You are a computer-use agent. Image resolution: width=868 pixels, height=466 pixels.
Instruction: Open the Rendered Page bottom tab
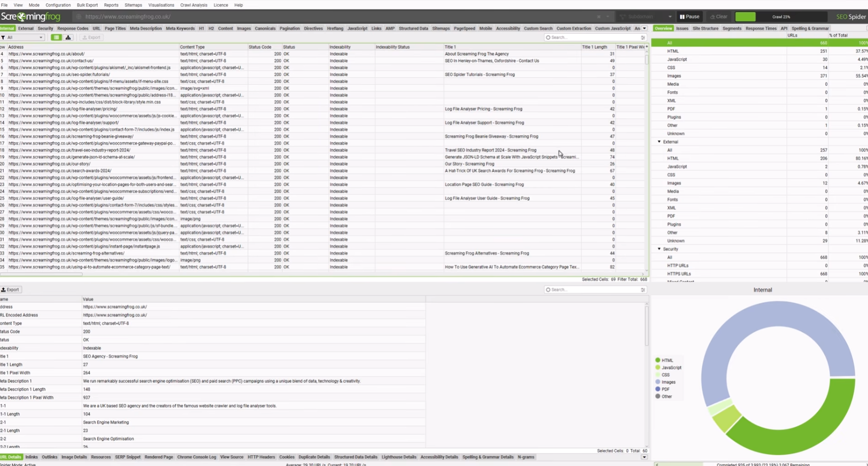point(159,457)
